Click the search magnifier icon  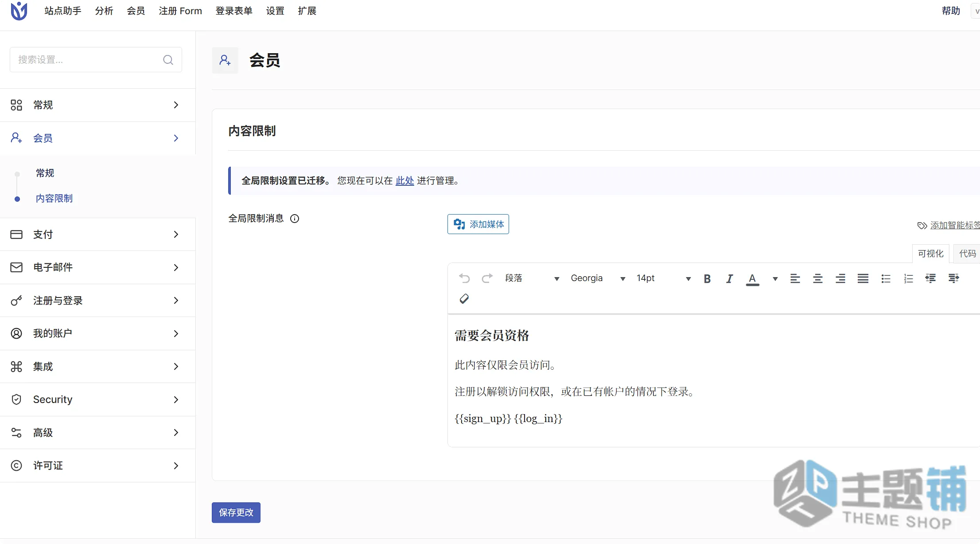click(168, 60)
